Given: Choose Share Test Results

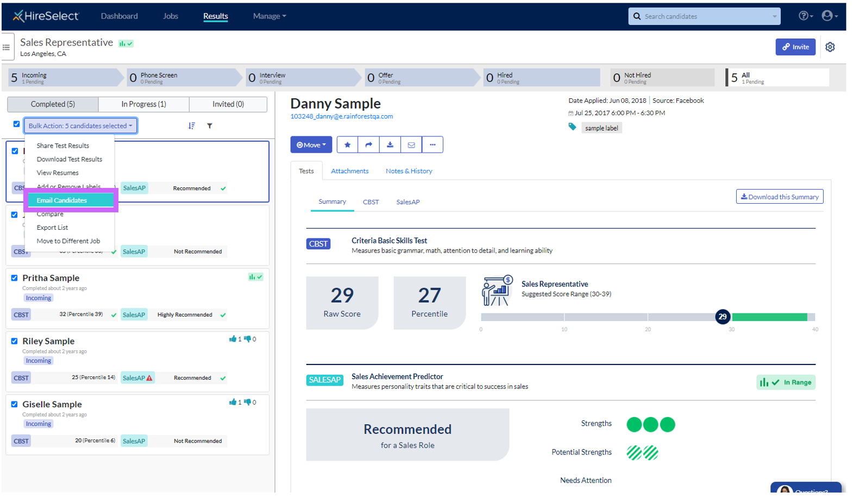Looking at the screenshot, I should [62, 146].
